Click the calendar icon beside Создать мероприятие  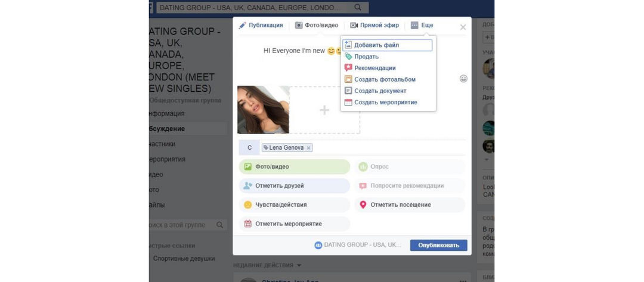348,103
